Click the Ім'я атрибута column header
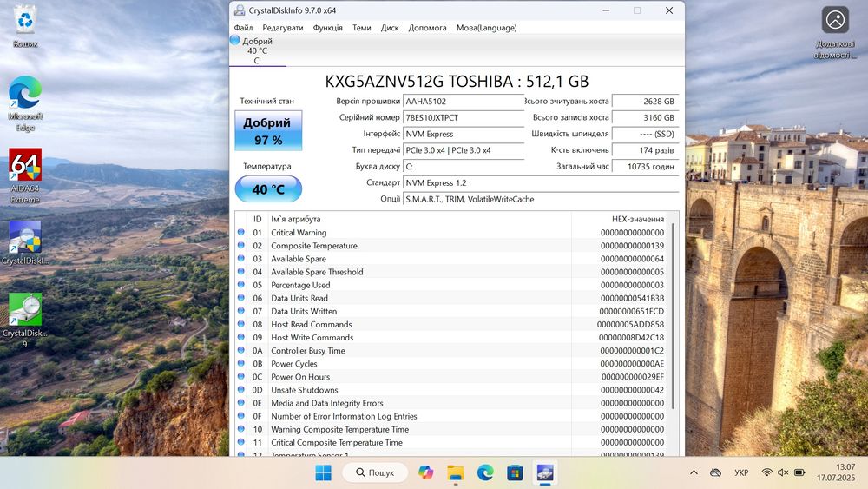Image resolution: width=868 pixels, height=489 pixels. coord(419,219)
